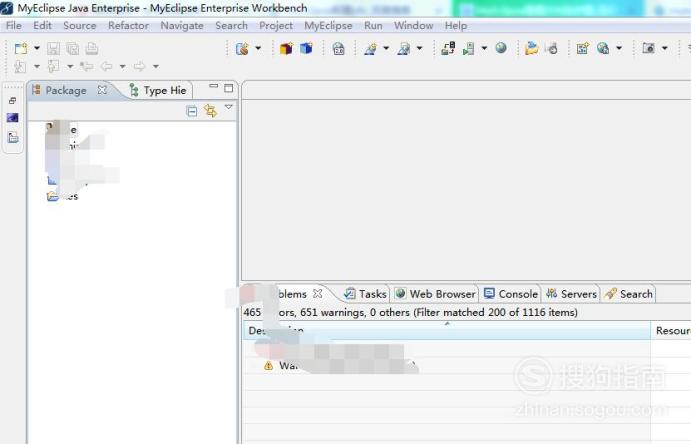This screenshot has width=691, height=444.
Task: Click the Resource column header
Action: (671, 330)
